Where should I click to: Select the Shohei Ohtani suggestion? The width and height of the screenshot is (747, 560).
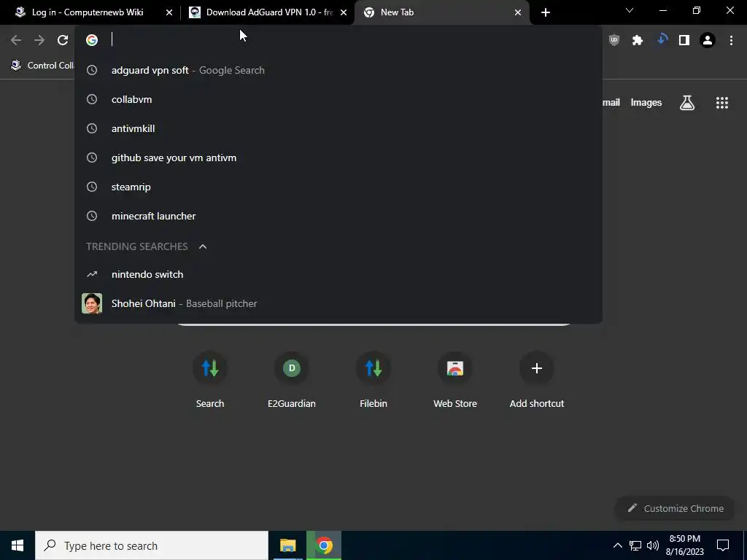(338, 303)
